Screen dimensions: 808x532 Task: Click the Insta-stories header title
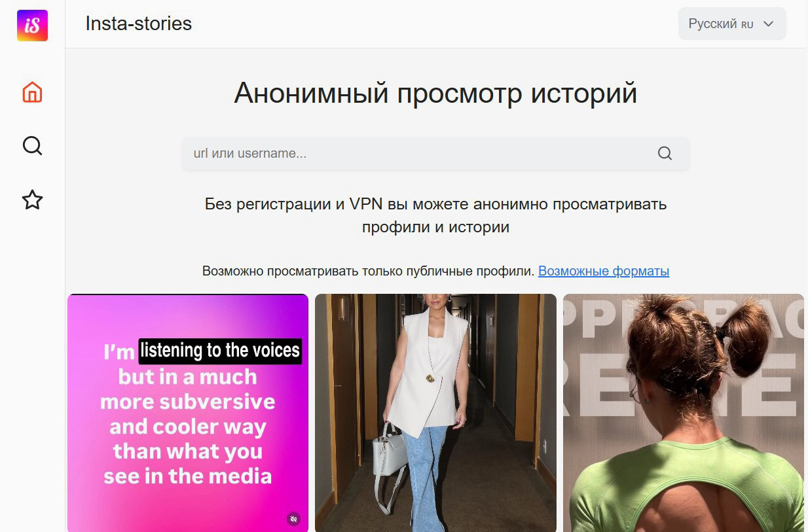click(138, 24)
